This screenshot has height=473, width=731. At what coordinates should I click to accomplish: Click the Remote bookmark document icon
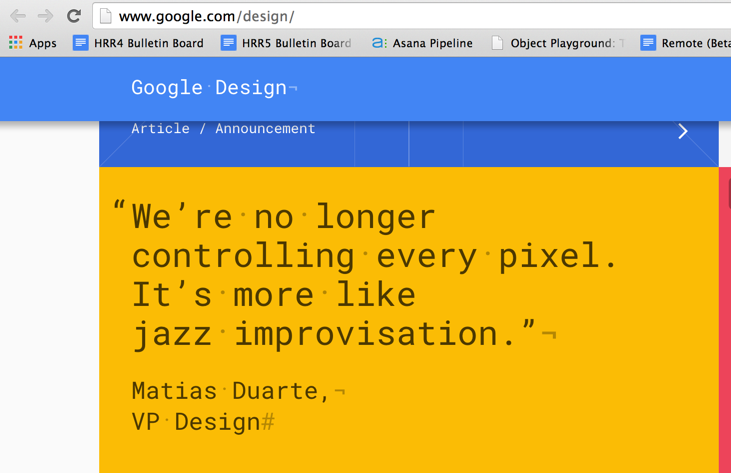(648, 43)
